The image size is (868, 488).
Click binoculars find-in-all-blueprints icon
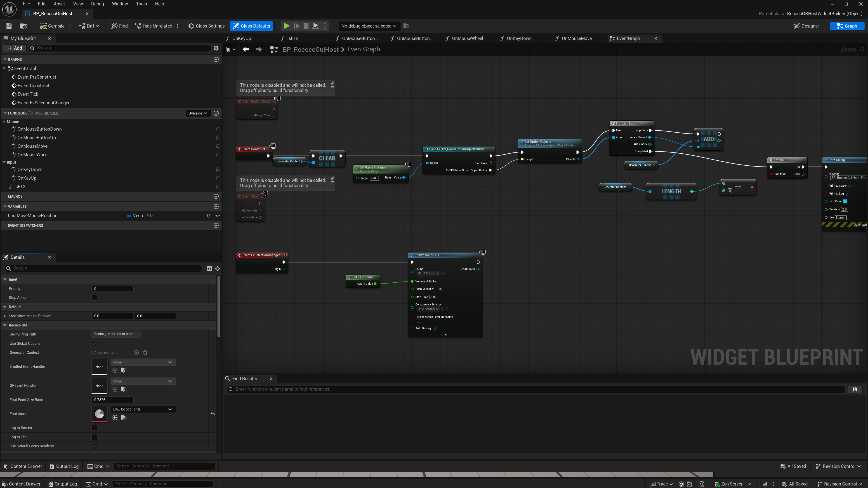pos(854,389)
